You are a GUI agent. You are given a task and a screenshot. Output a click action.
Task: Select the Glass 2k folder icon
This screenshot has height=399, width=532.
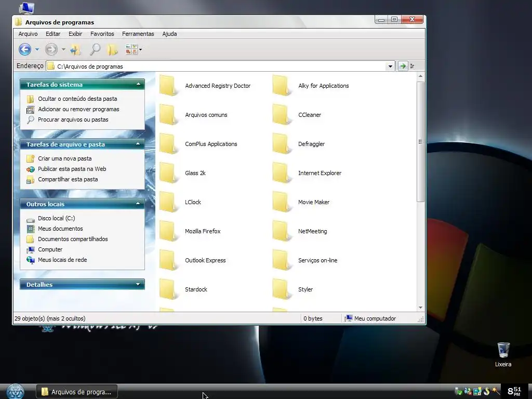pyautogui.click(x=168, y=173)
